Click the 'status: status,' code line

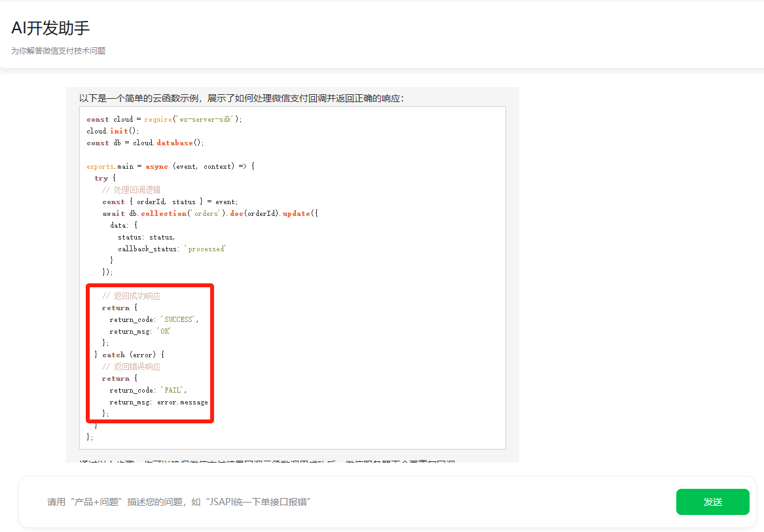146,238
